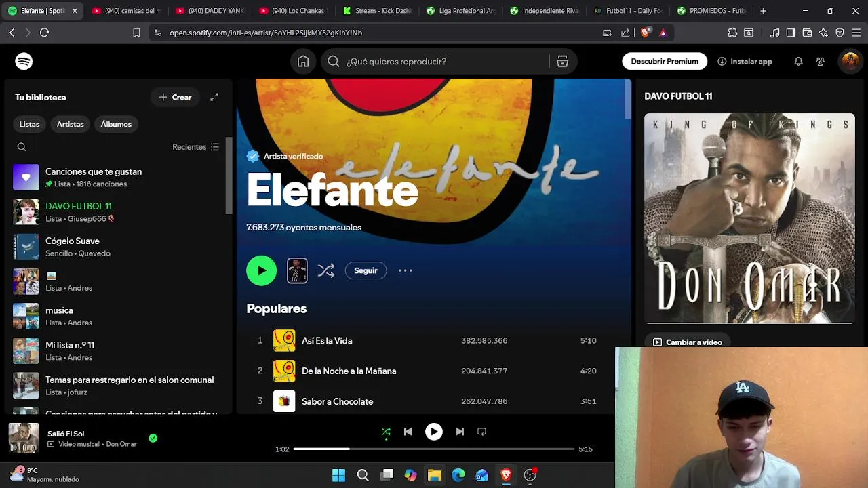Image resolution: width=868 pixels, height=488 pixels.
Task: Click Salió El Sol title in player bar
Action: [x=66, y=434]
